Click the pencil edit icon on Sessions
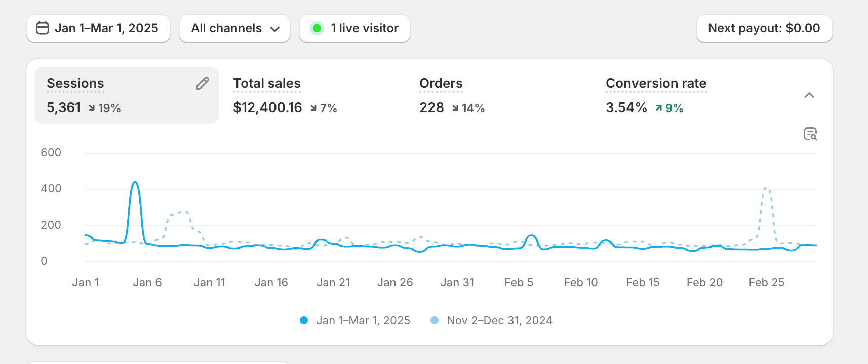 [x=202, y=83]
